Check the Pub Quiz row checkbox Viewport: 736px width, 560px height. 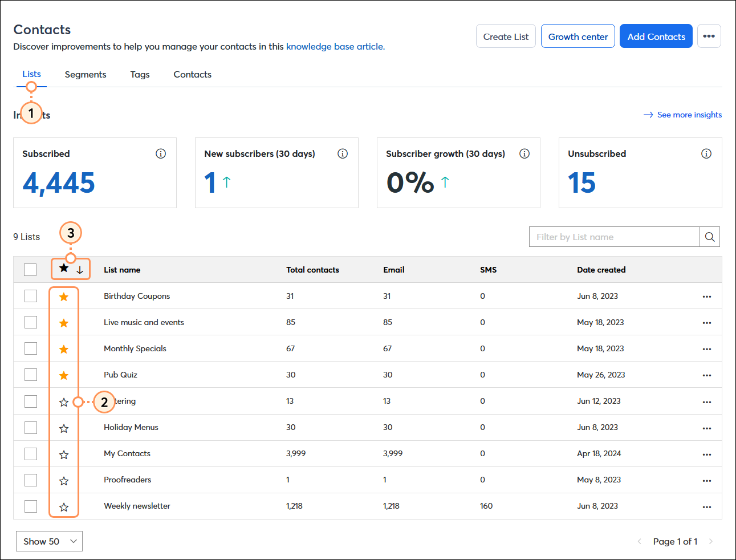pyautogui.click(x=31, y=375)
